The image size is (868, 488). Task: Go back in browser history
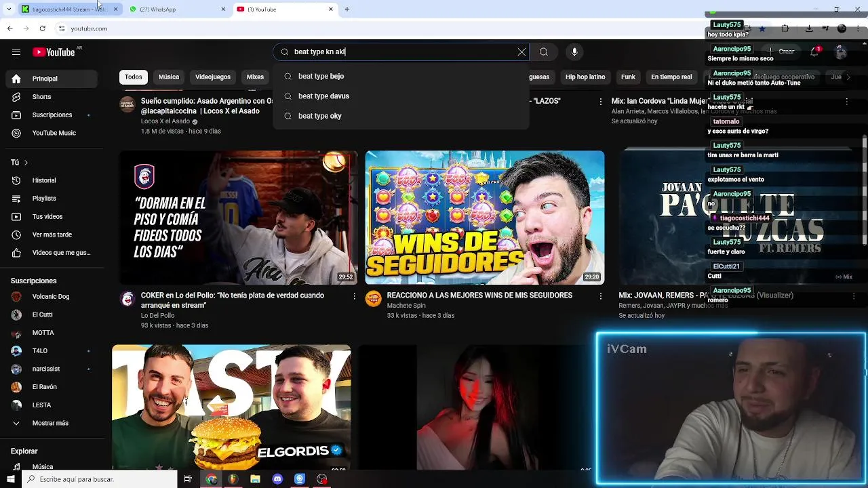9,28
